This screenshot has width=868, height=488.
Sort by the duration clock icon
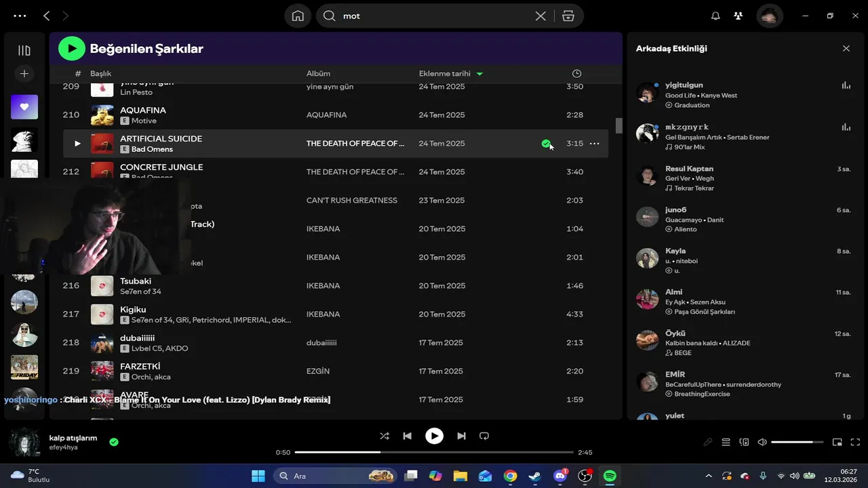[x=576, y=73]
